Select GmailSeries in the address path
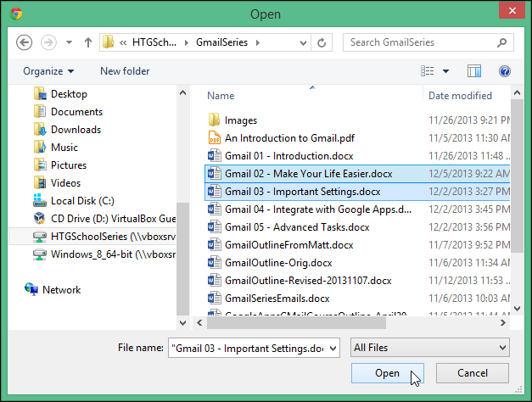The width and height of the screenshot is (532, 402). click(222, 42)
